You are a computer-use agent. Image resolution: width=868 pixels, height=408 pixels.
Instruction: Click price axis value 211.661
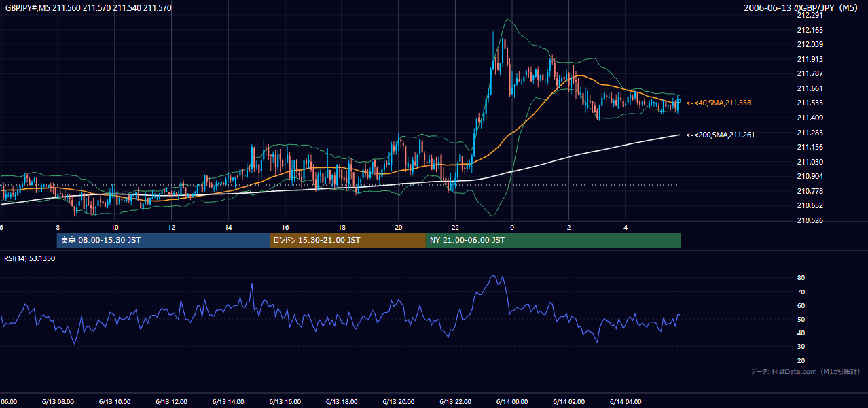[809, 88]
